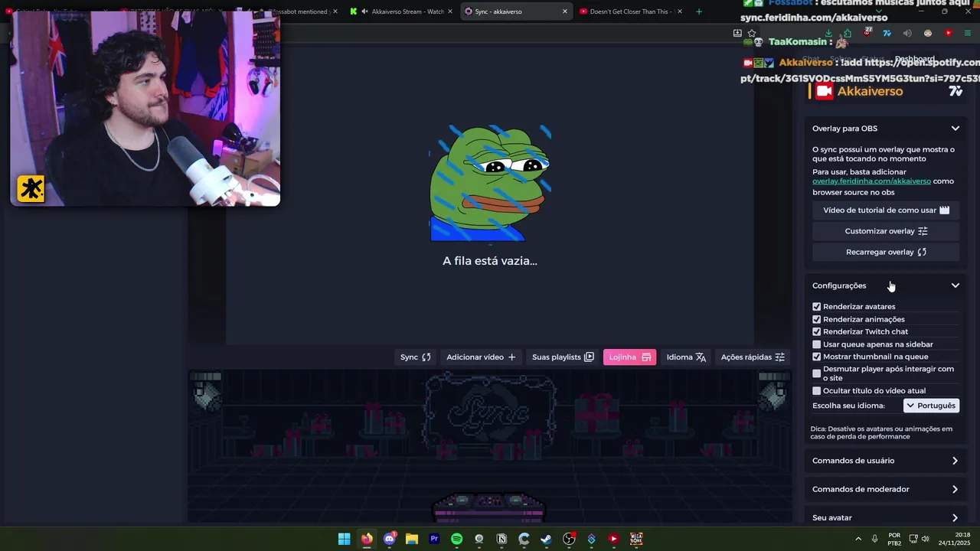Click Recarregar overlay button
The height and width of the screenshot is (551, 980).
(x=886, y=252)
